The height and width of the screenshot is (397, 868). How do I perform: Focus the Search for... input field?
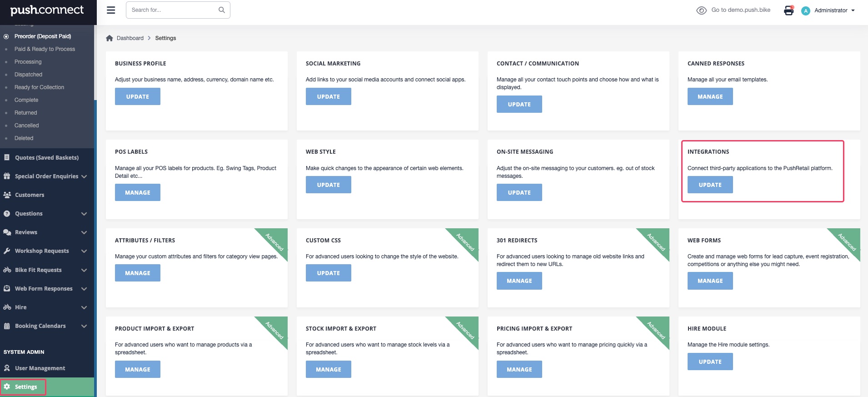(x=173, y=10)
